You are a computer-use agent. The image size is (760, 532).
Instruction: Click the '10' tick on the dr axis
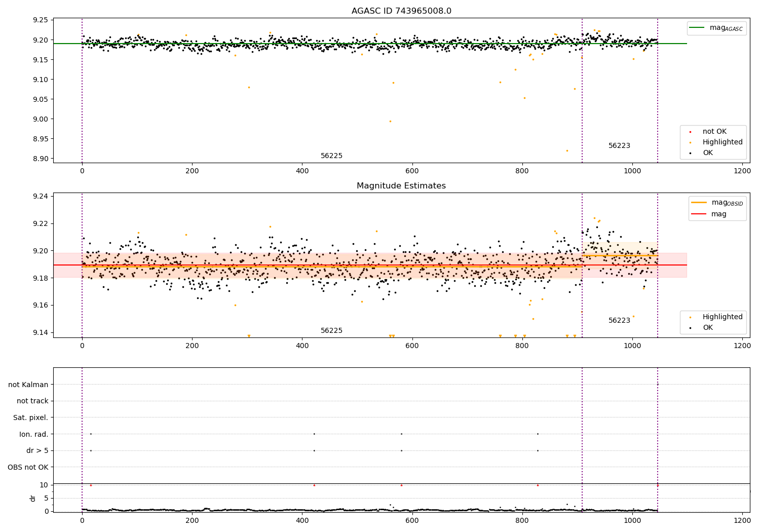(44, 485)
